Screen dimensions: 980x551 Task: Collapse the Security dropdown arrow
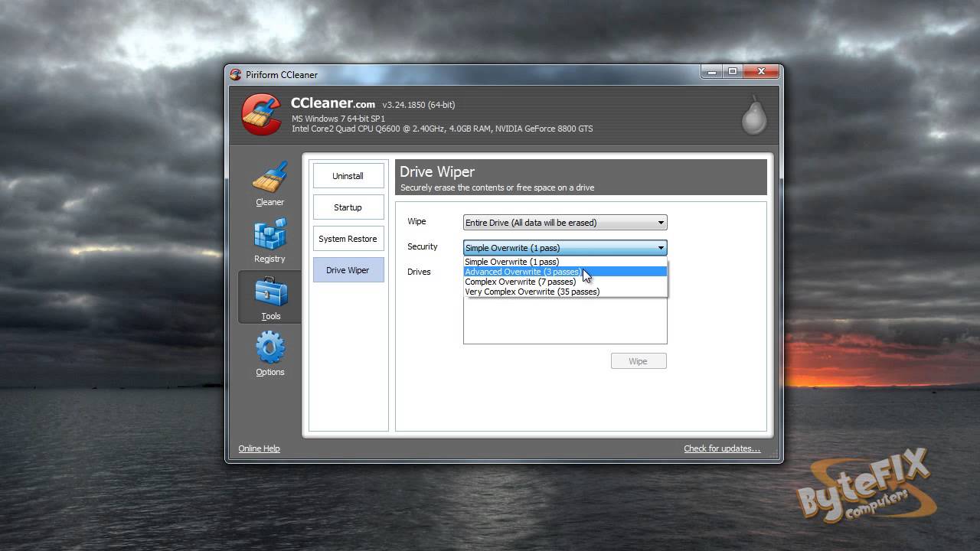point(661,248)
